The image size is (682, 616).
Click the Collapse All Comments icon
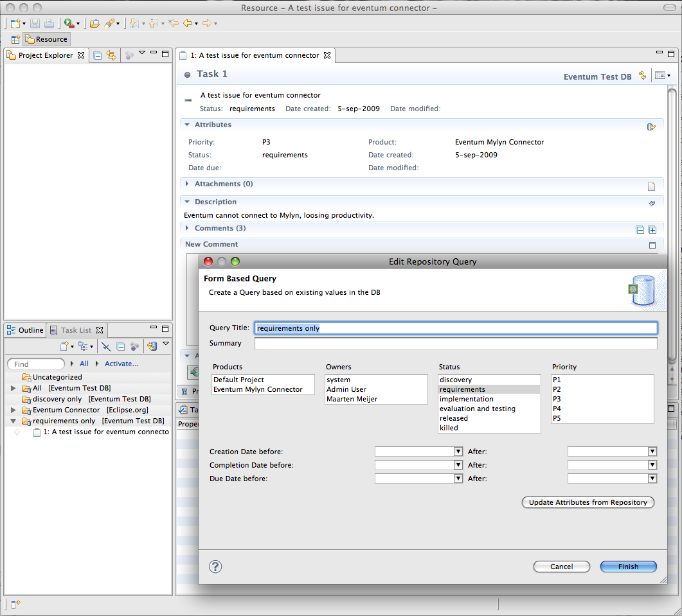(640, 229)
